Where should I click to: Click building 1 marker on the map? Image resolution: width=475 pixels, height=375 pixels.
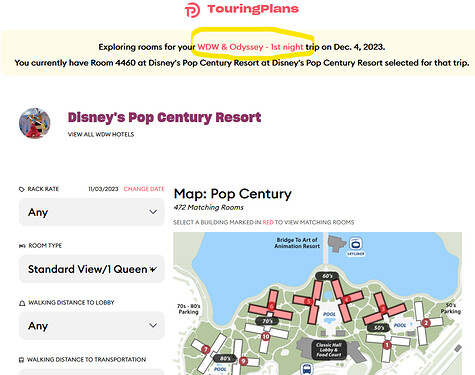pyautogui.click(x=387, y=345)
